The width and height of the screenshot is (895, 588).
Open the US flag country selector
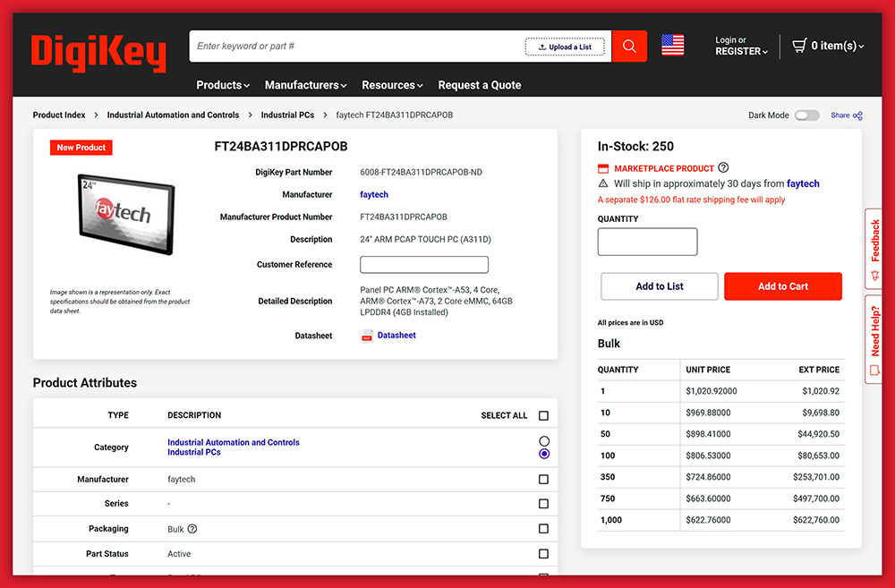point(672,45)
